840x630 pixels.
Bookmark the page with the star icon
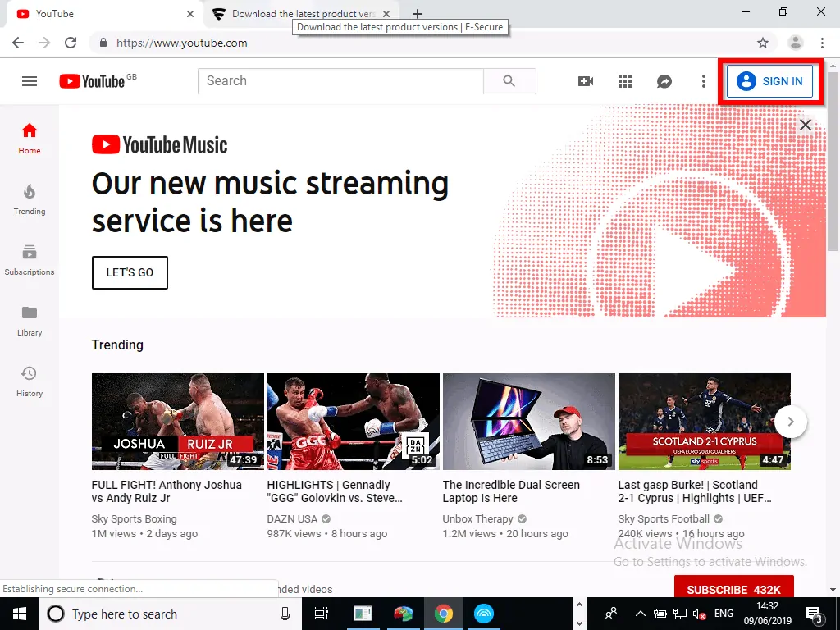[x=763, y=43]
